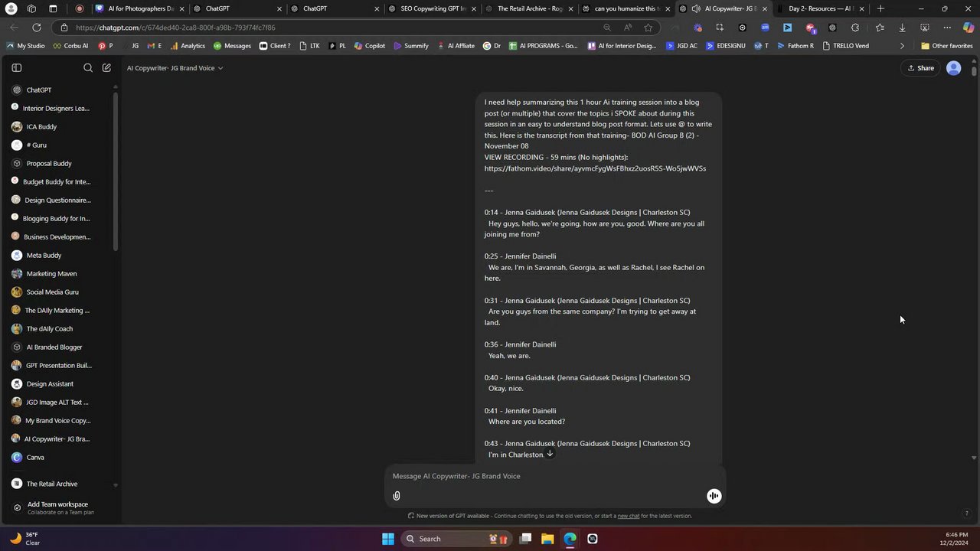Switch to AI for Photographers browser tab

tap(139, 8)
